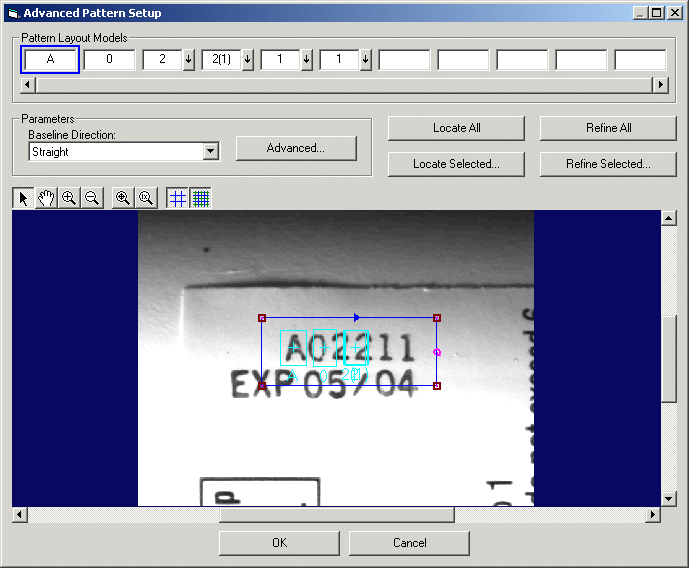This screenshot has height=568, width=689.
Task: Toggle the fine grid overlay icon
Action: click(x=201, y=198)
